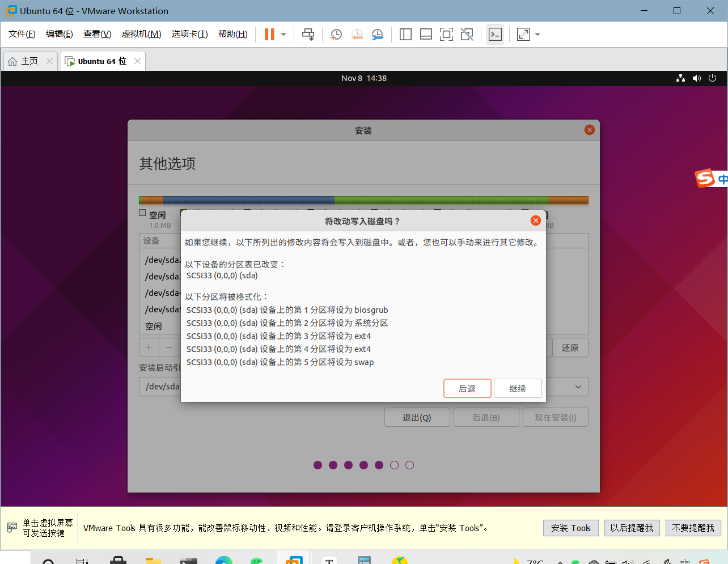Image resolution: width=728 pixels, height=564 pixels.
Task: Pause the virtual machine with the orange pause icon
Action: pyautogui.click(x=269, y=35)
